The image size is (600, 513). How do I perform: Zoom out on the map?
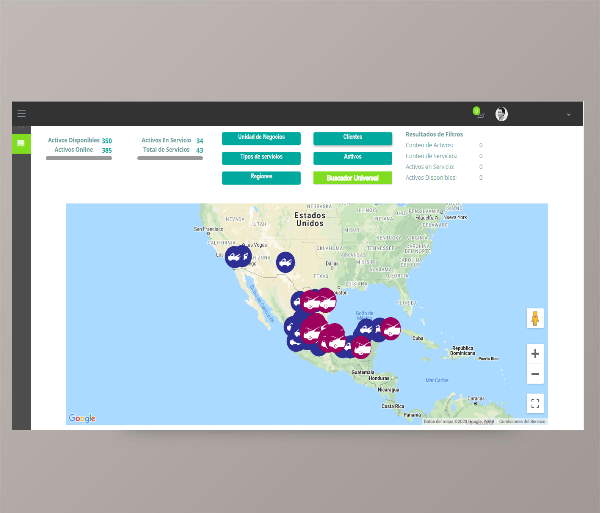(x=535, y=374)
